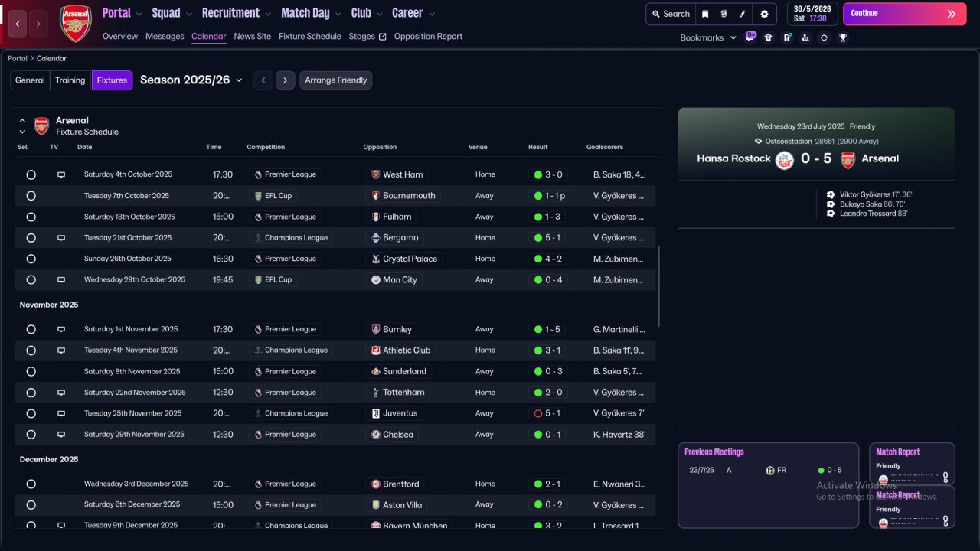Click the Portal breadcrumb link
This screenshot has height=551, width=980.
coord(18,59)
